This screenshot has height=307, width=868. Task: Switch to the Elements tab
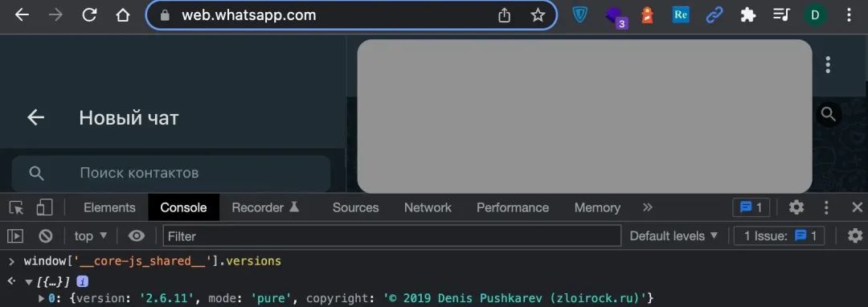pos(109,207)
